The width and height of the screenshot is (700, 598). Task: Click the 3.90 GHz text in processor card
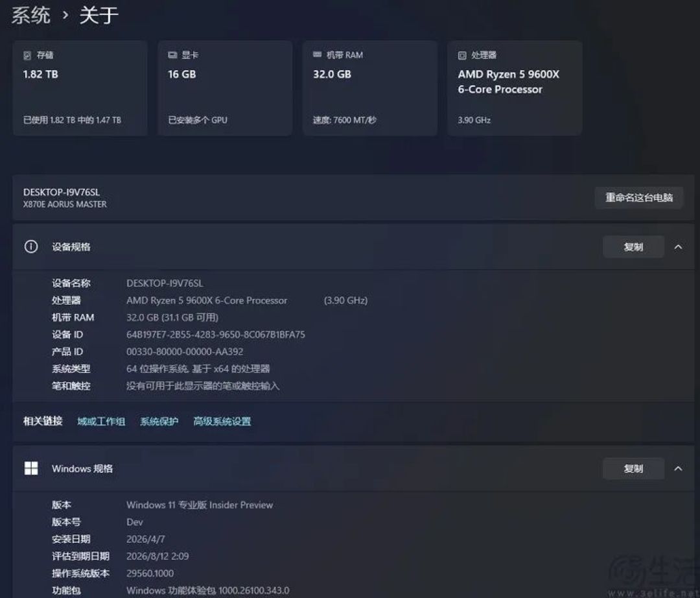(x=474, y=120)
